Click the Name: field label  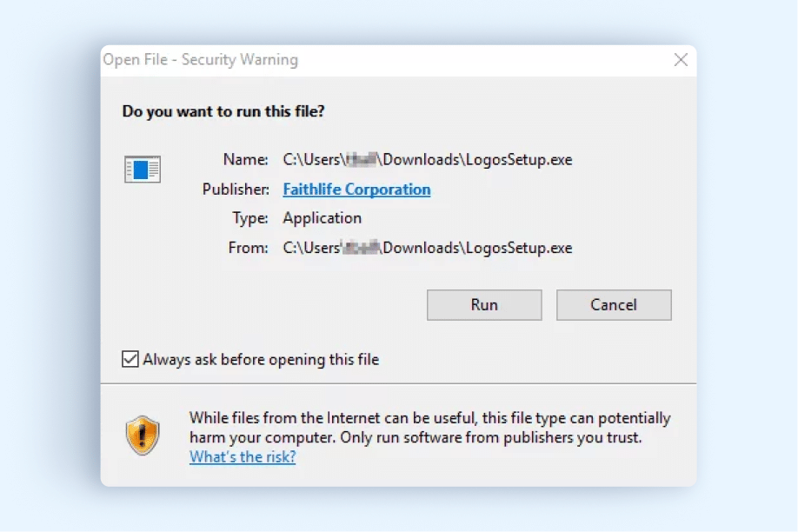tap(246, 160)
